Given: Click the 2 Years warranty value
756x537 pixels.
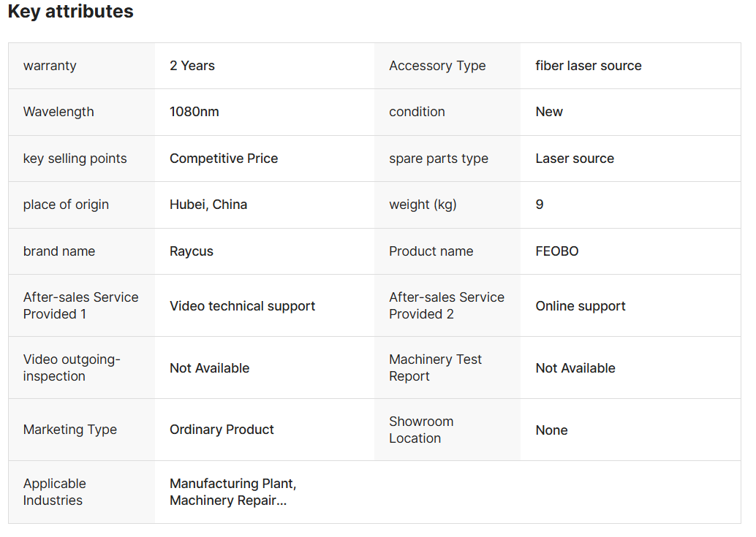Looking at the screenshot, I should [x=192, y=66].
